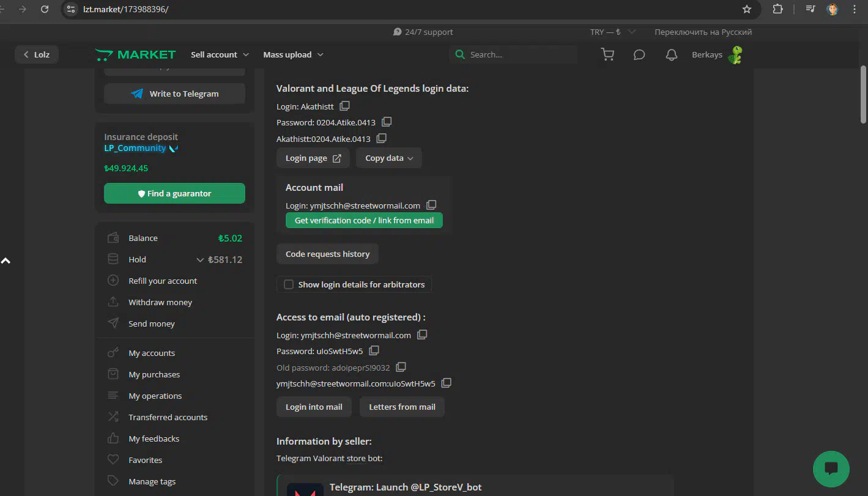Click the Balance wallet icon
Viewport: 868px width, 496px height.
[113, 238]
